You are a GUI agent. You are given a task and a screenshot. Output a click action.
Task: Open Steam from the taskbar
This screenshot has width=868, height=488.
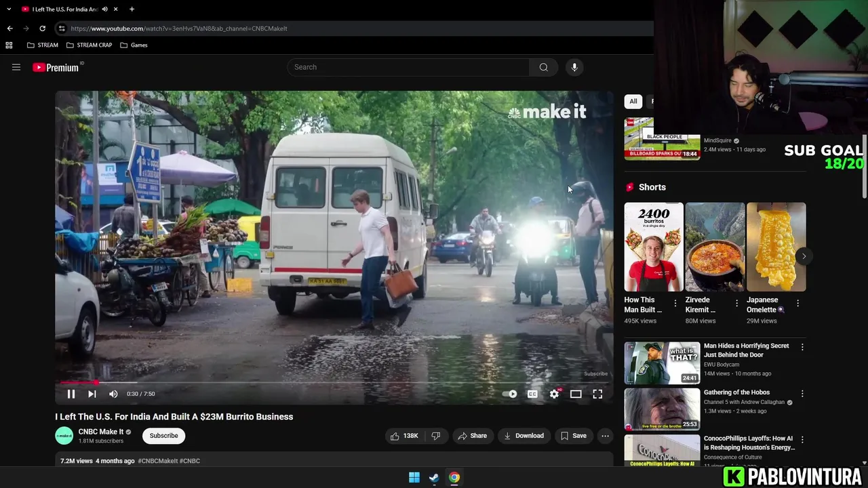pos(434,478)
